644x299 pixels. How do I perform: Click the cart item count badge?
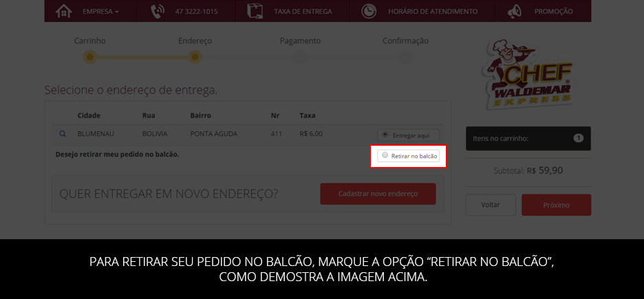point(578,138)
